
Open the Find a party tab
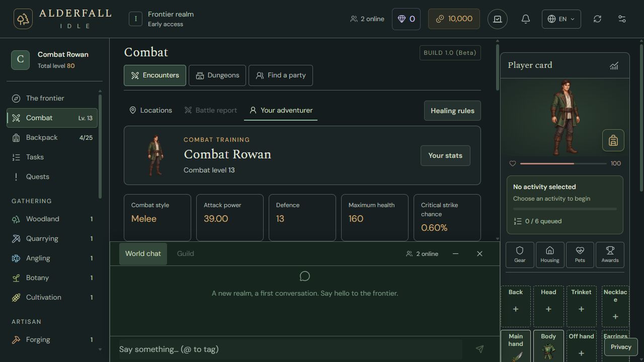pos(281,75)
